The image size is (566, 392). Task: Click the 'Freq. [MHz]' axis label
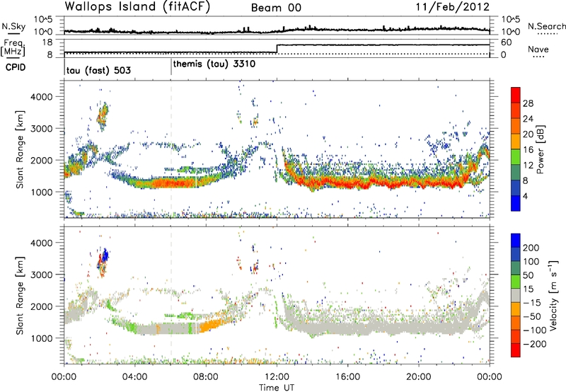[13, 47]
